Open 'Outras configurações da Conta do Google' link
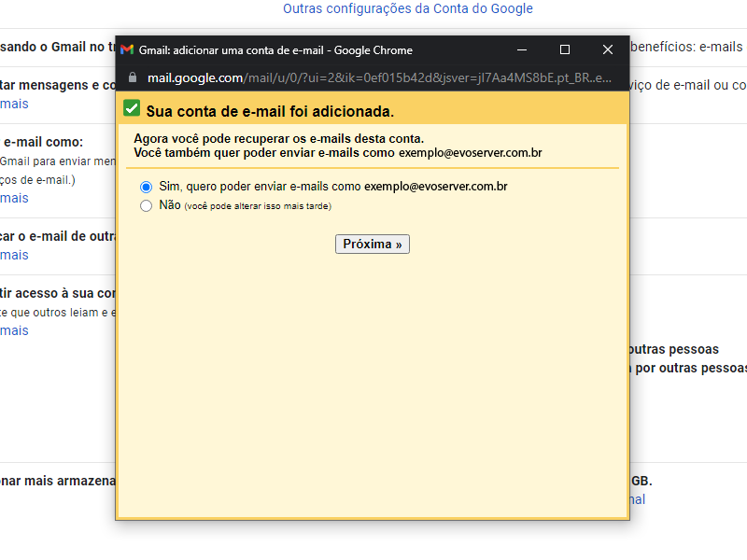This screenshot has height=560, width=747. tap(408, 8)
